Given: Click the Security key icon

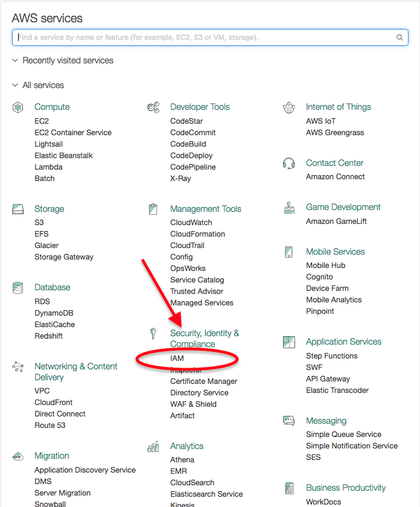Looking at the screenshot, I should 153,334.
